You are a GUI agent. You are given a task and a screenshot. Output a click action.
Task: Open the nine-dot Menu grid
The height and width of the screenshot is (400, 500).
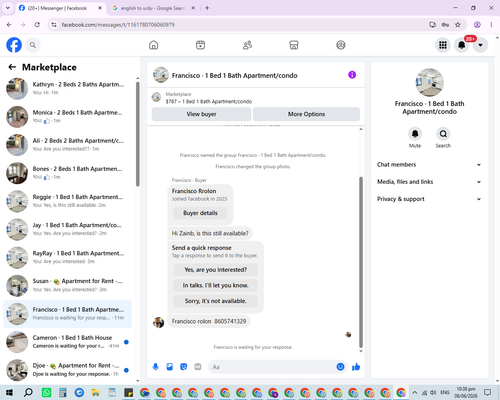(x=443, y=45)
